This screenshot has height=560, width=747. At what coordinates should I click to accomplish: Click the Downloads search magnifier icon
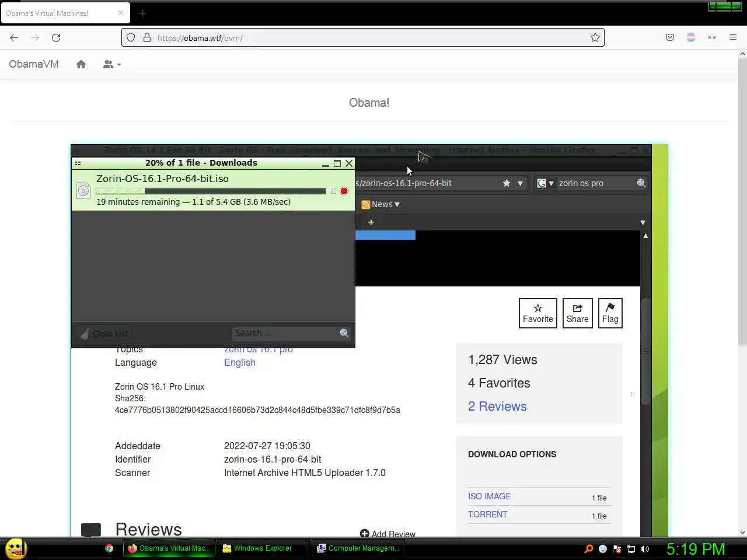click(x=344, y=333)
